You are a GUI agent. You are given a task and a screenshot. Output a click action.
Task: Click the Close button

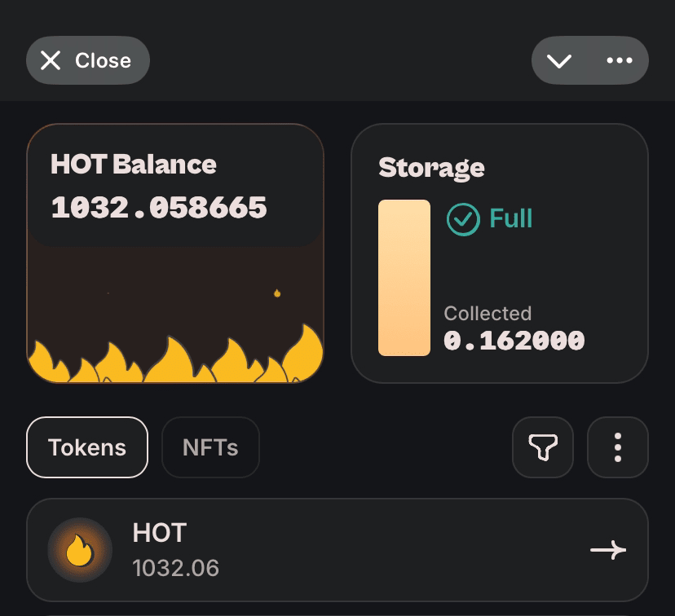pos(87,60)
